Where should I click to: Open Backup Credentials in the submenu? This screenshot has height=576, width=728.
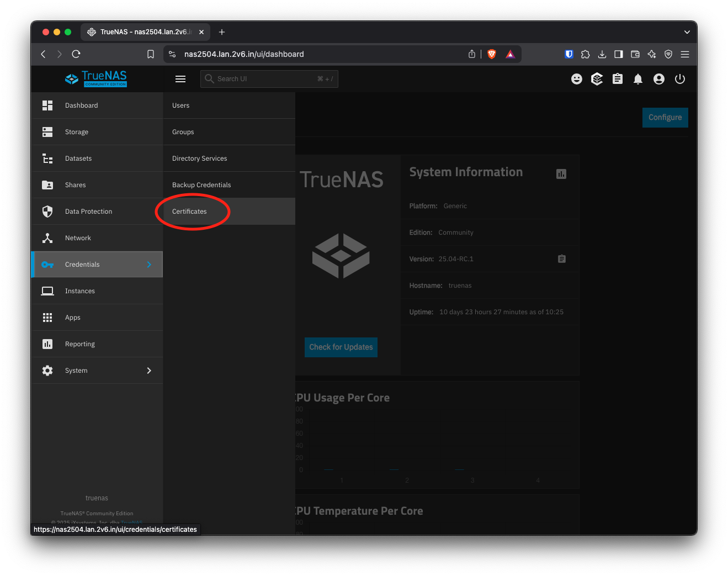tap(229, 185)
